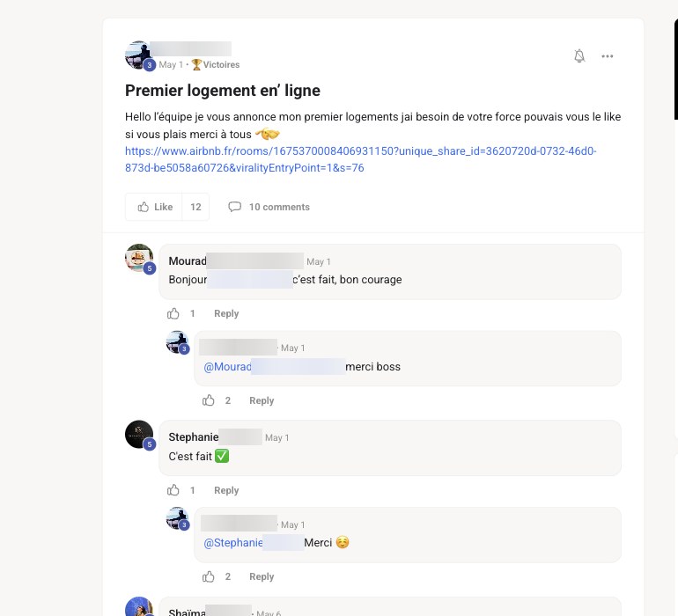Open the three-dot post options menu
678x616 pixels.
[x=607, y=56]
